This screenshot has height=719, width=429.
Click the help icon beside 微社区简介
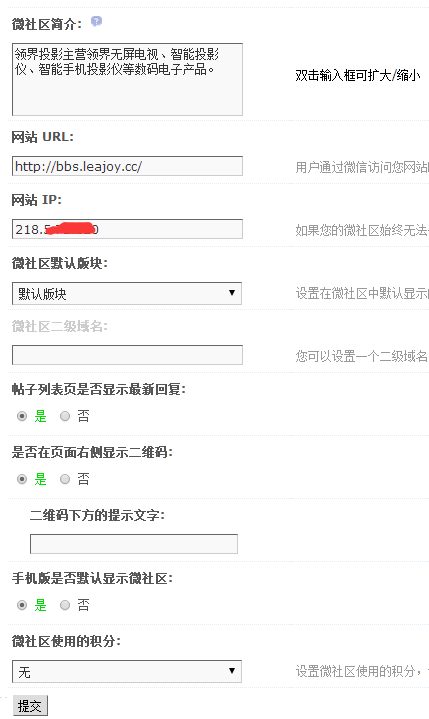(96, 21)
